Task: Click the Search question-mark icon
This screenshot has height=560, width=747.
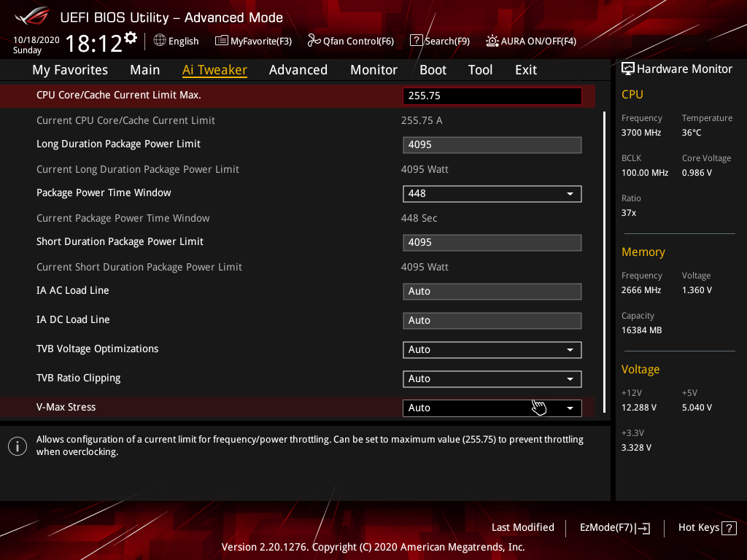Action: (416, 41)
